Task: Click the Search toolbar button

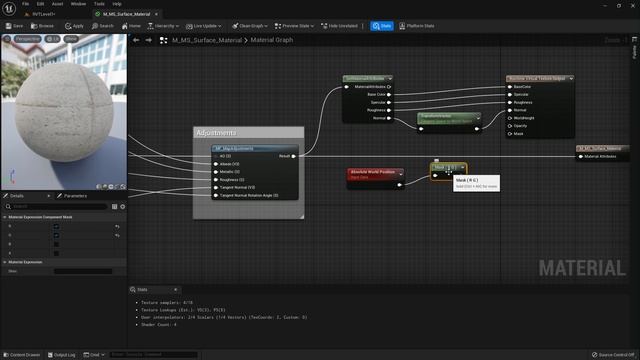Action: point(103,26)
